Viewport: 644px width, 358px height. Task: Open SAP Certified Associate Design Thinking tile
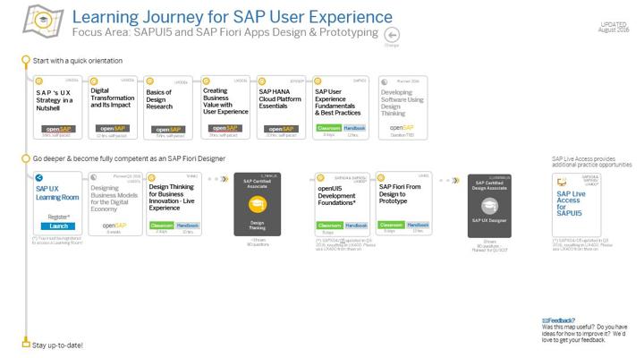(258, 204)
